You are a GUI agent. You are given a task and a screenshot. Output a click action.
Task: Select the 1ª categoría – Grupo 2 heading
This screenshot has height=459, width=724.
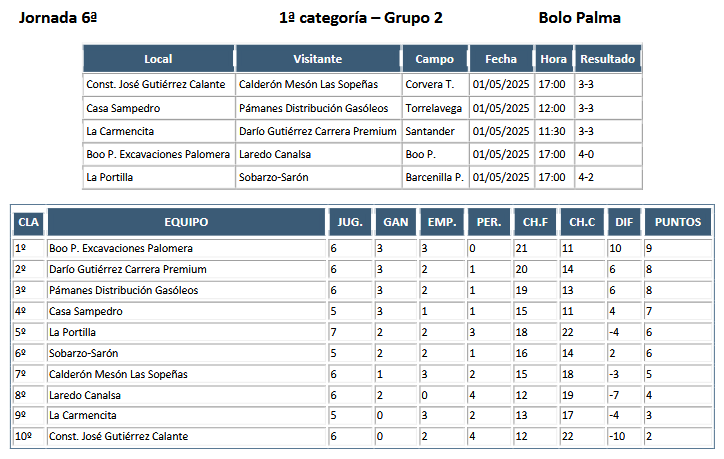pyautogui.click(x=361, y=18)
